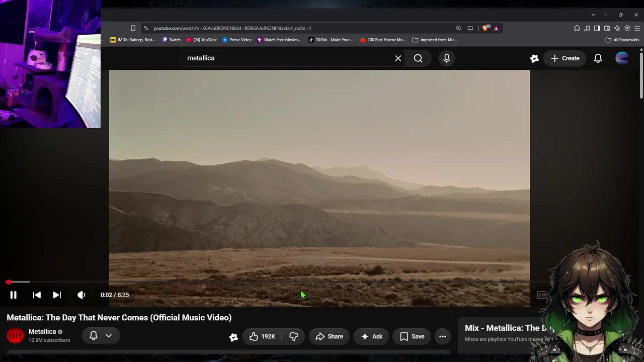Open the browser main hamburger menu
Screen dimensions: 644x362
click(637, 28)
